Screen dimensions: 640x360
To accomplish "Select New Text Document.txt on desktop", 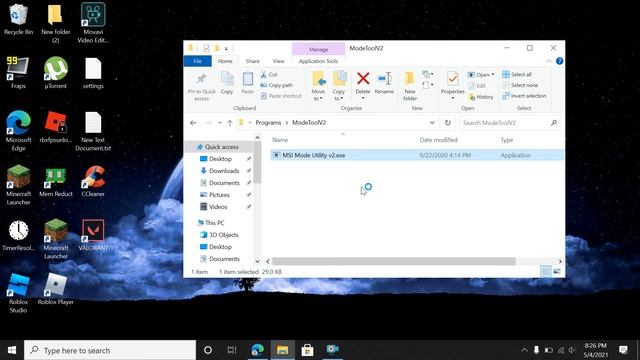I will 93,131.
